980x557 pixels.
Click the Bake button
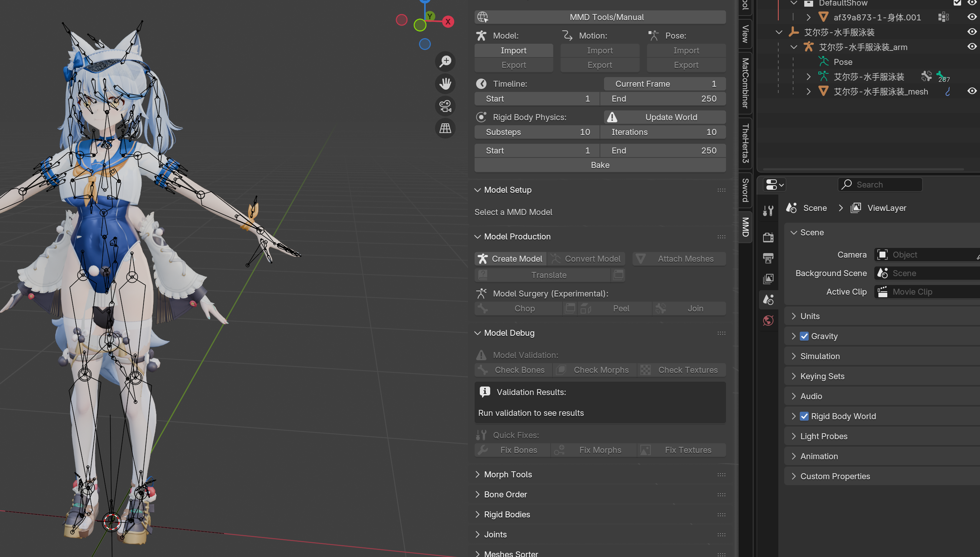pos(600,165)
